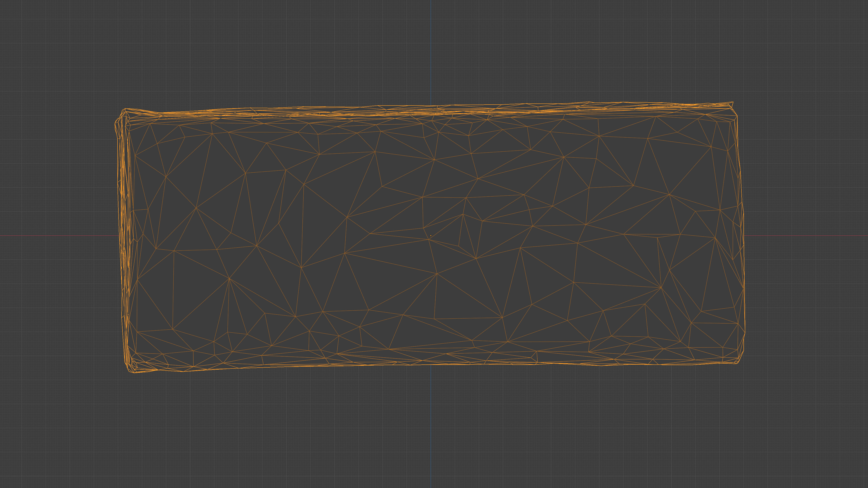Click empty grid area above the mesh
868x488 pixels.
tap(270, 51)
